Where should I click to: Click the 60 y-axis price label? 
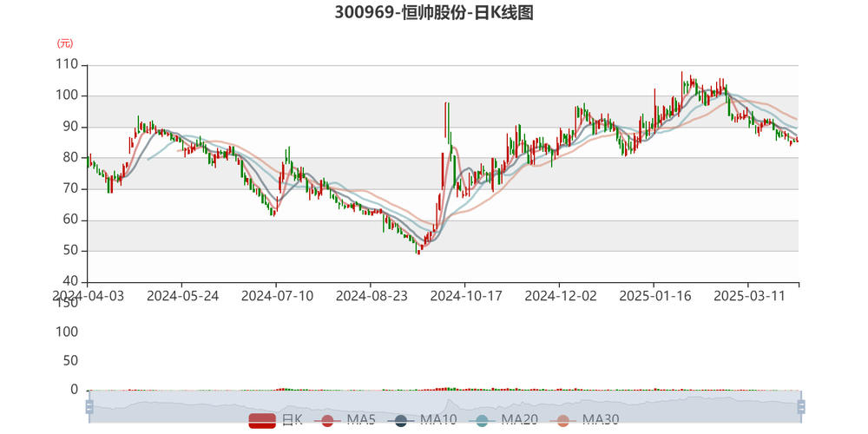71,220
